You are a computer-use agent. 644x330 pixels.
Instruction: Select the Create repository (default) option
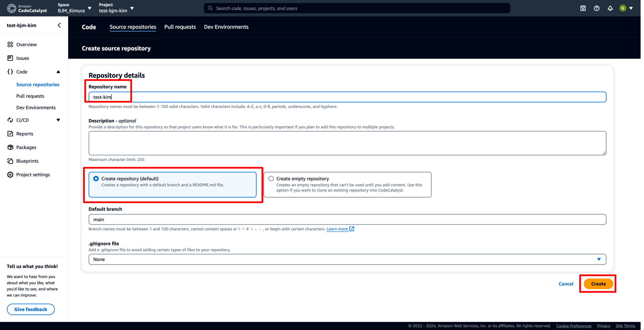(x=96, y=178)
